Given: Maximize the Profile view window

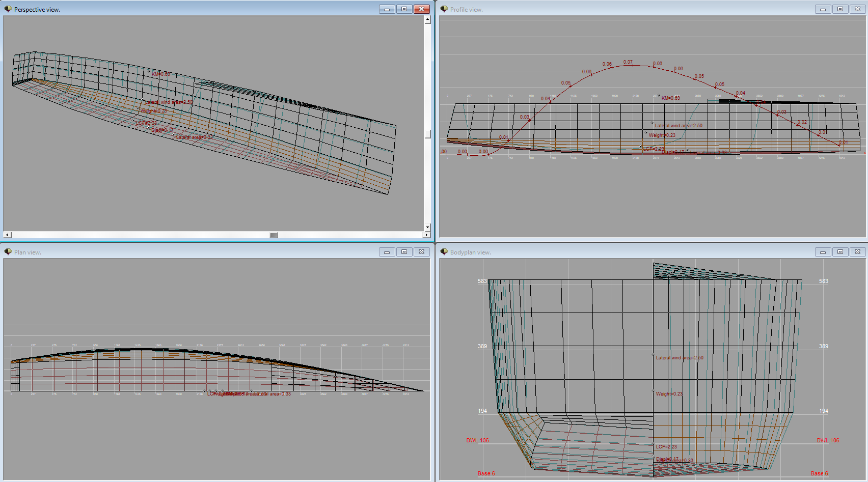Looking at the screenshot, I should 840,9.
